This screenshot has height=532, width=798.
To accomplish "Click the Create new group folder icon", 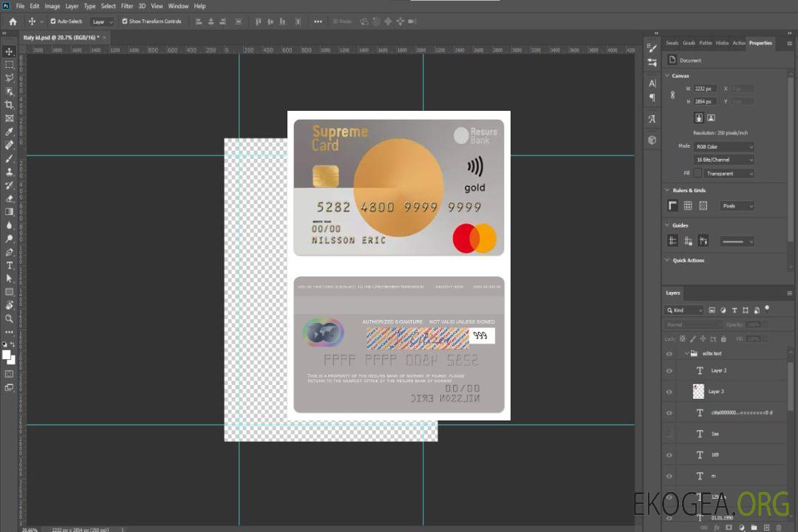I will click(754, 528).
